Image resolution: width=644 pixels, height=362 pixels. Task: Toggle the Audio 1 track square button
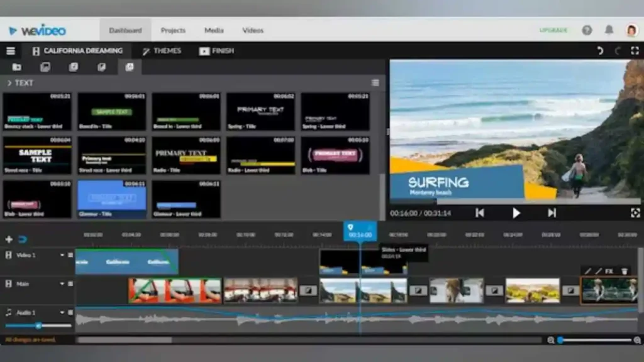coord(70,312)
